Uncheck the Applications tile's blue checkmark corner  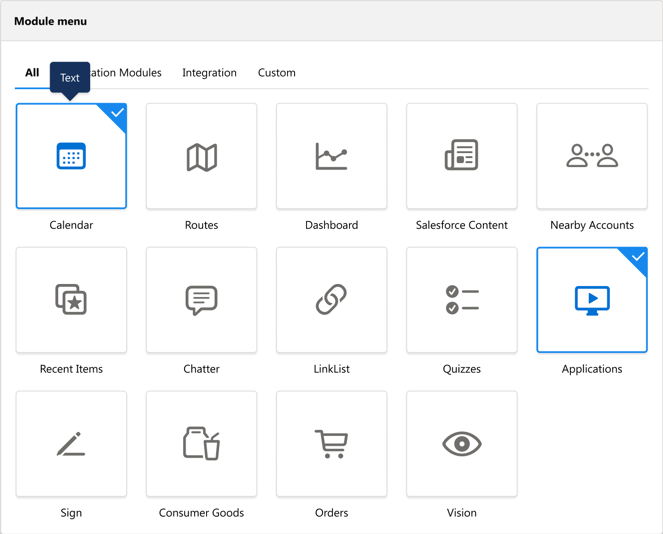pyautogui.click(x=637, y=257)
